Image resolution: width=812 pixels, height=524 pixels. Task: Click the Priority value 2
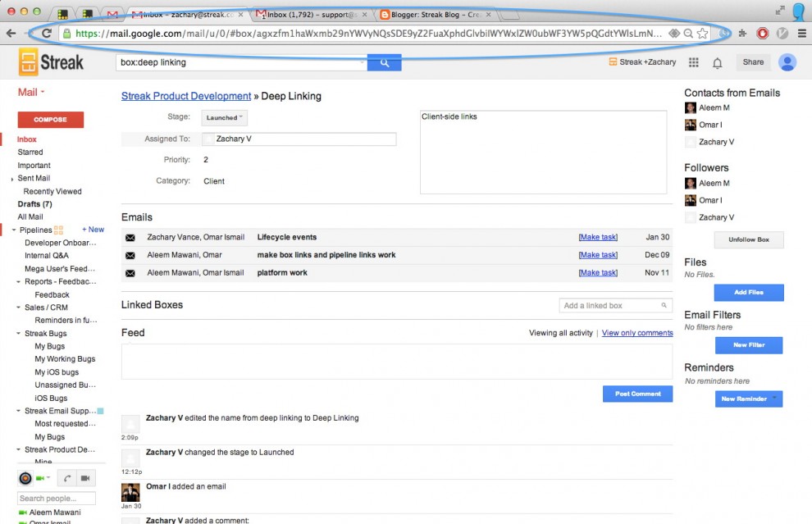coord(206,160)
